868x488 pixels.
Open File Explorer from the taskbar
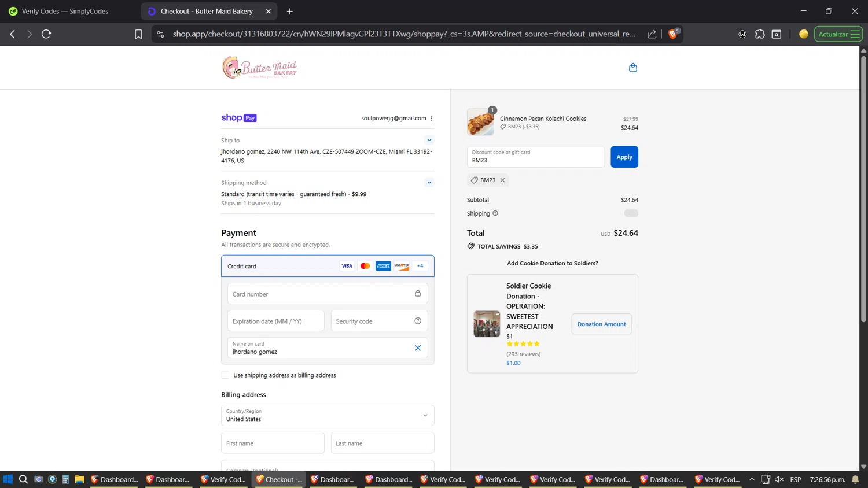pos(79,479)
